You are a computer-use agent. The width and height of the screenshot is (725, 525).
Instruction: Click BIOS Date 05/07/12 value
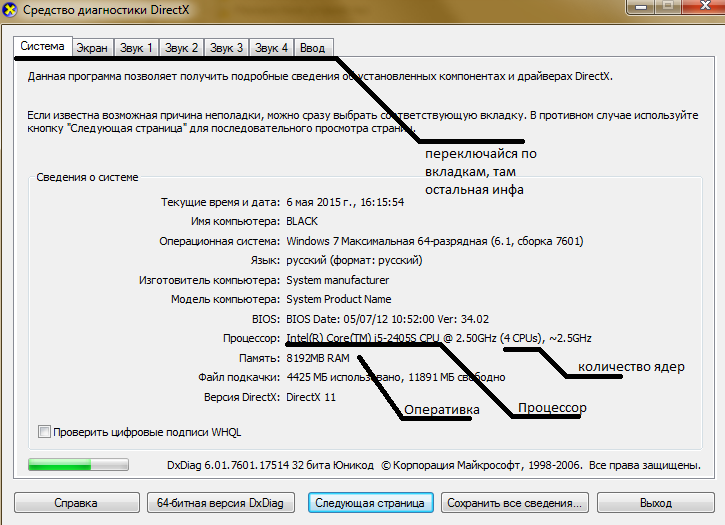(387, 319)
